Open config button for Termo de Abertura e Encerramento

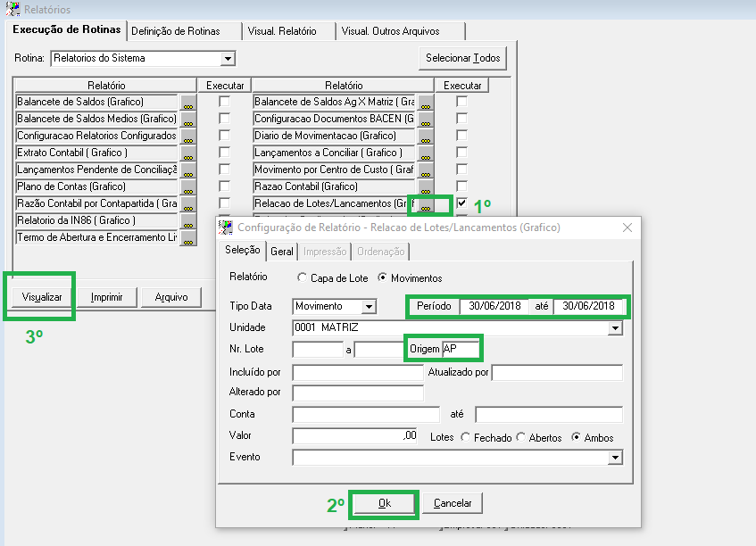coord(188,237)
